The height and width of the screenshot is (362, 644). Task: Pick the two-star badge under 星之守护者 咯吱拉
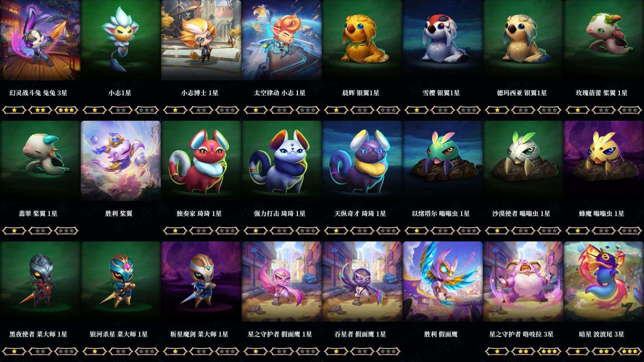(523, 351)
